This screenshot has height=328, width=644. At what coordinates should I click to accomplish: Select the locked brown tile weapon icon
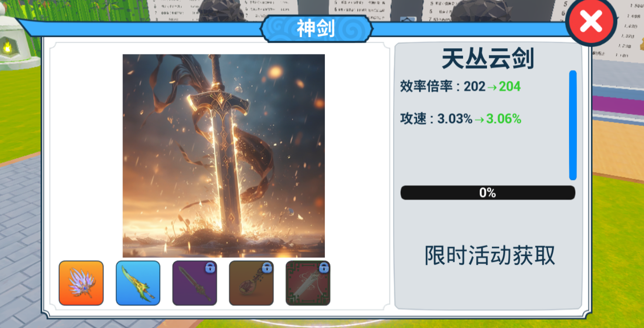pyautogui.click(x=251, y=283)
